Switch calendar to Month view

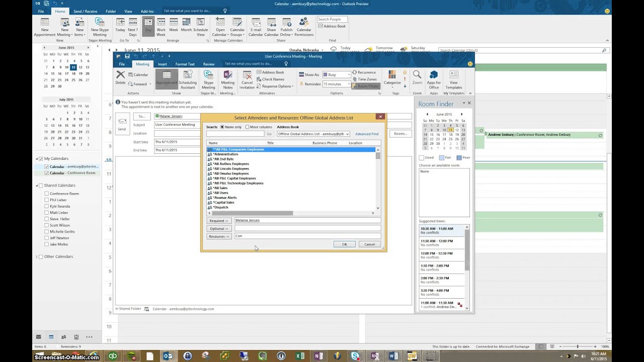click(186, 25)
